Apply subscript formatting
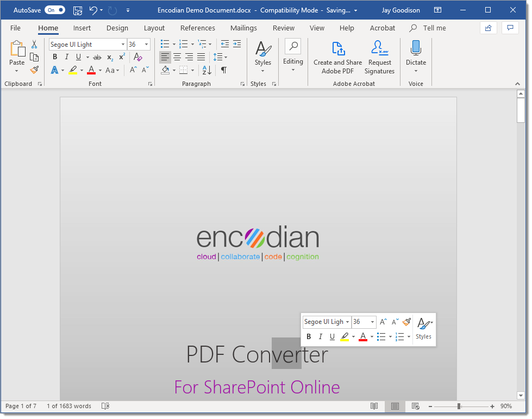 click(110, 58)
